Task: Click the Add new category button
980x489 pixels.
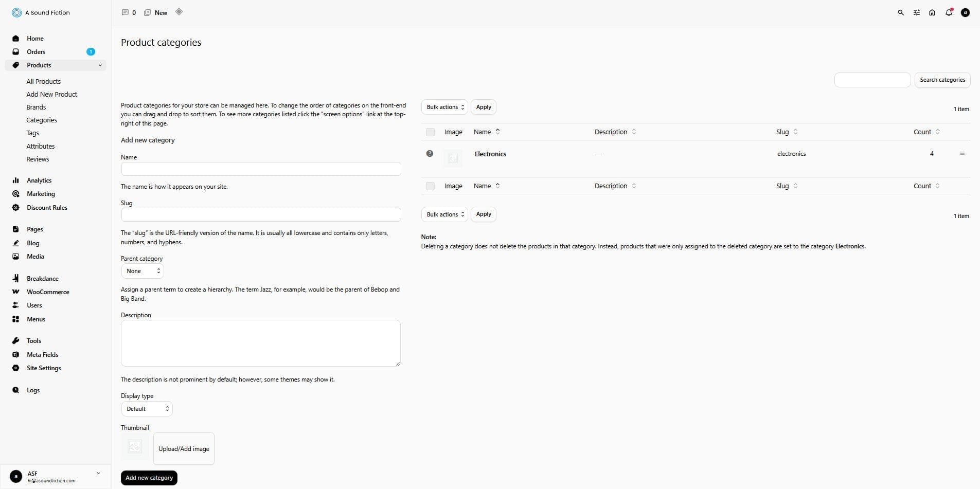Action: click(149, 478)
